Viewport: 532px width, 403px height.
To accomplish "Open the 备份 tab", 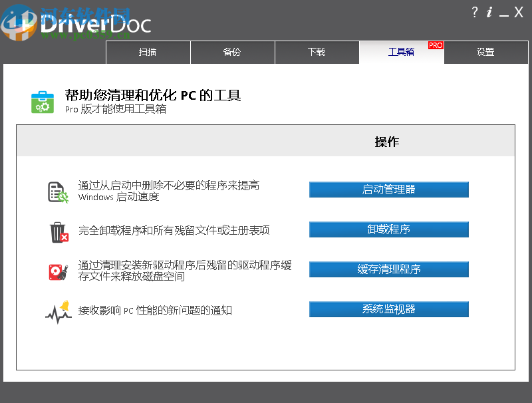I will pyautogui.click(x=232, y=53).
